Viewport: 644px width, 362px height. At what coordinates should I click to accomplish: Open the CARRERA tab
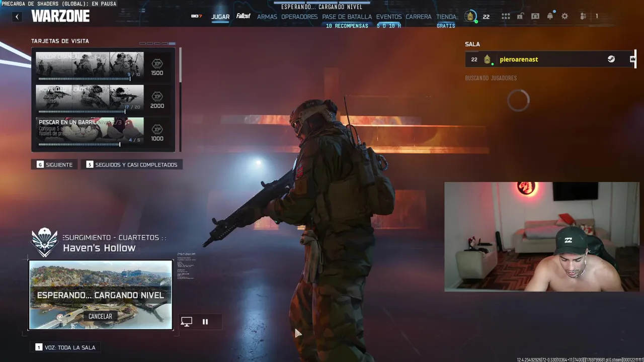419,17
